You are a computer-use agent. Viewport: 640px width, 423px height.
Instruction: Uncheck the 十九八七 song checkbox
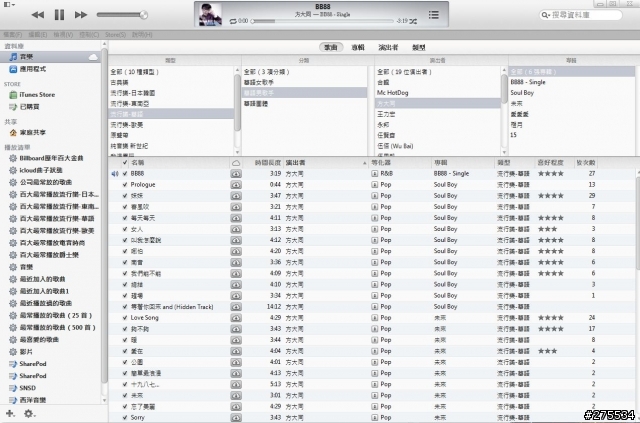[125, 384]
